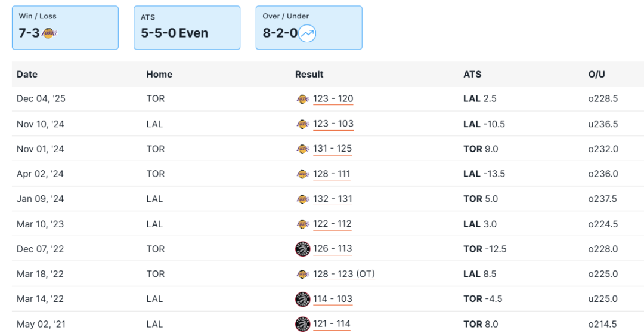
Task: Click Lakers logo in Mar 18, '22 row
Action: pos(302,274)
